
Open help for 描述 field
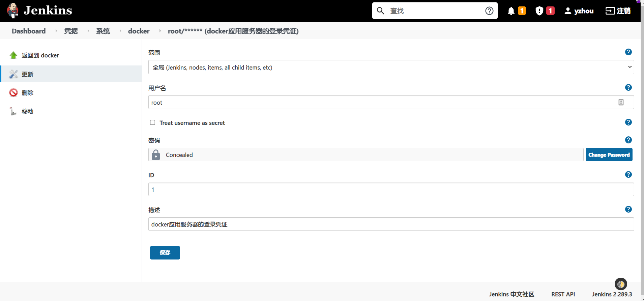coord(628,209)
